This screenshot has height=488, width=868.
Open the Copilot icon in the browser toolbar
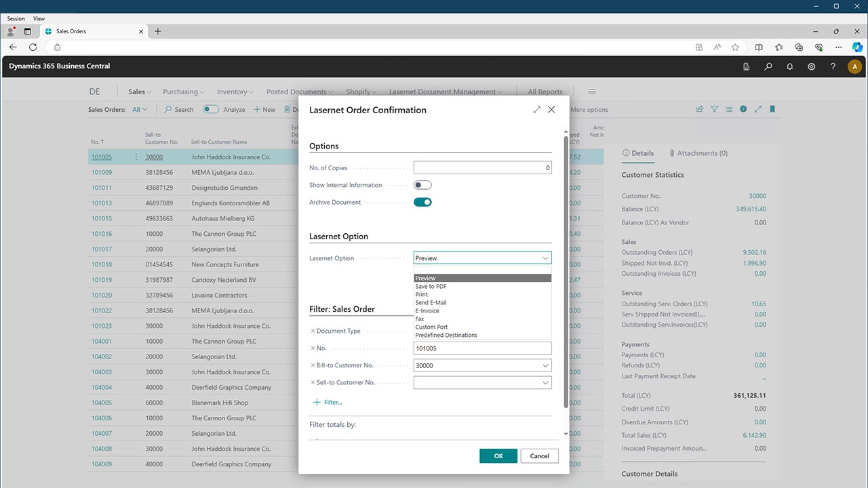[x=857, y=47]
